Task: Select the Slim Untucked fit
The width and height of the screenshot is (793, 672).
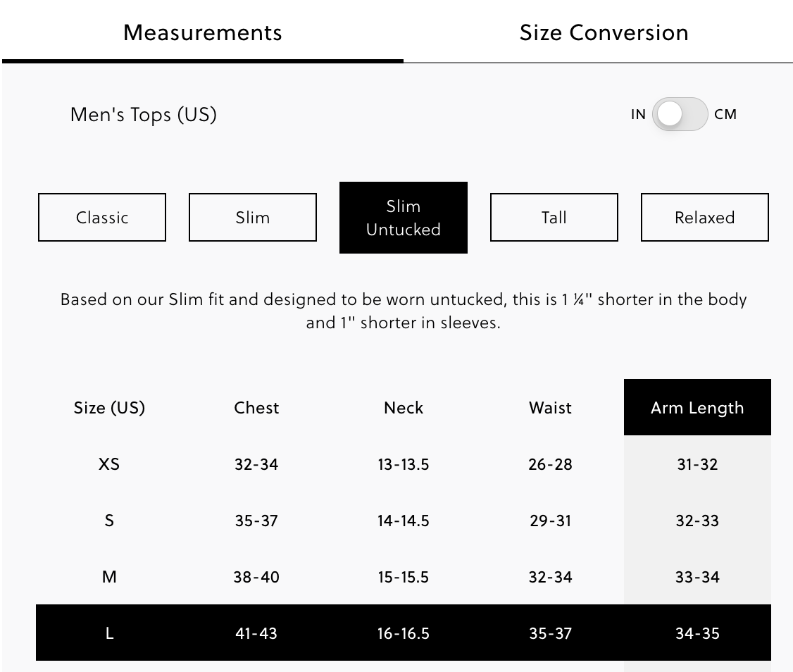Action: [404, 218]
